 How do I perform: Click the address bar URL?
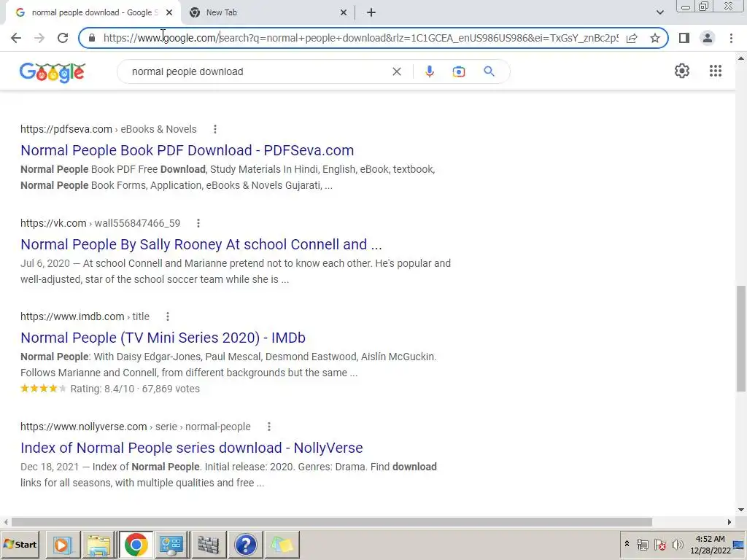(x=360, y=38)
